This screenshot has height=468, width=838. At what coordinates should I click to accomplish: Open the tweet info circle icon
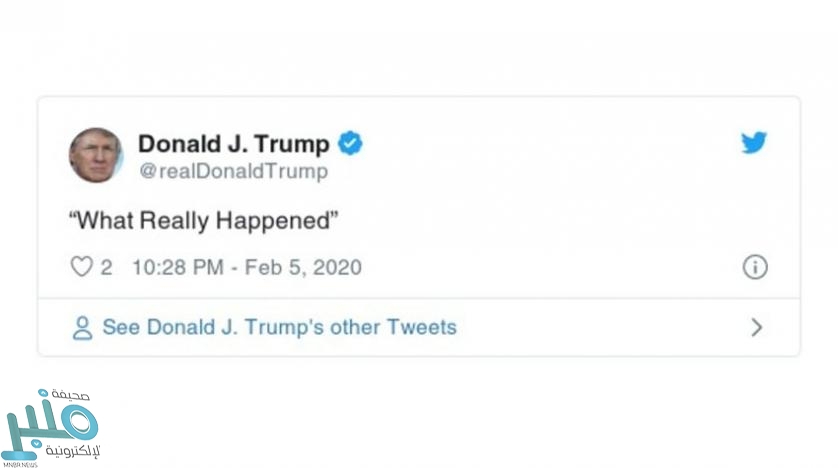(x=755, y=267)
